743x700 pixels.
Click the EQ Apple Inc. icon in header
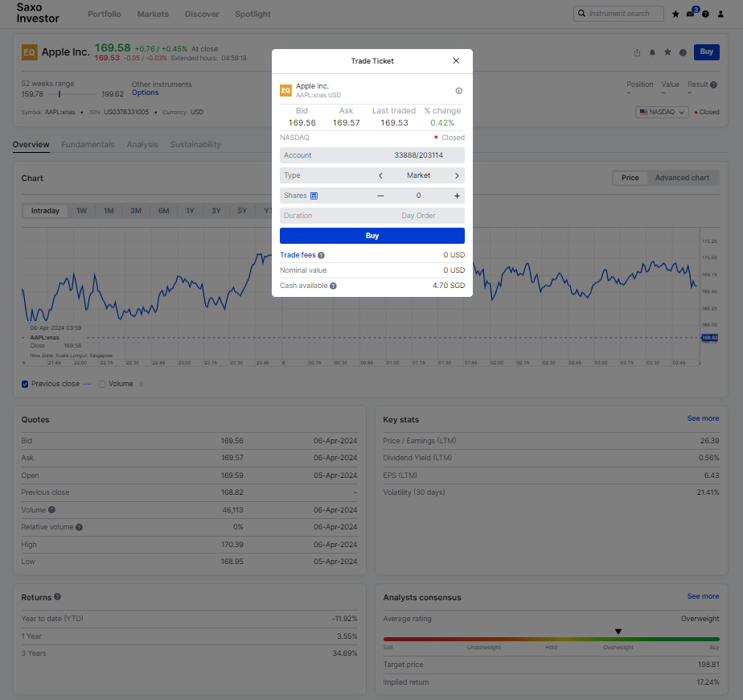[30, 52]
